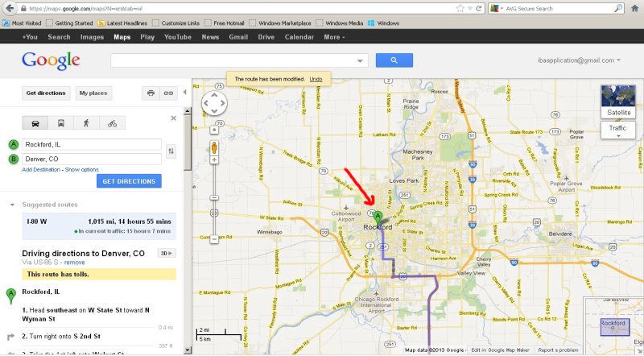Click the turn right arrow step icon

pos(11,337)
